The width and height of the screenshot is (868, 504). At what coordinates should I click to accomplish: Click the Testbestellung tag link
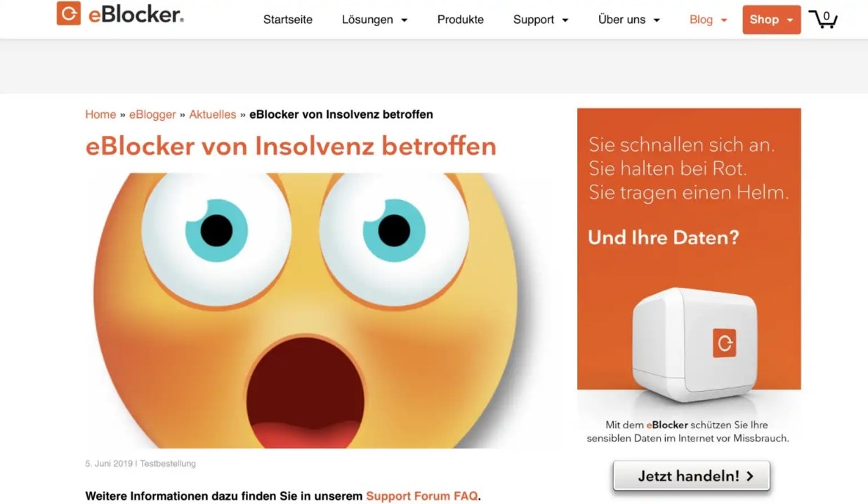(168, 463)
